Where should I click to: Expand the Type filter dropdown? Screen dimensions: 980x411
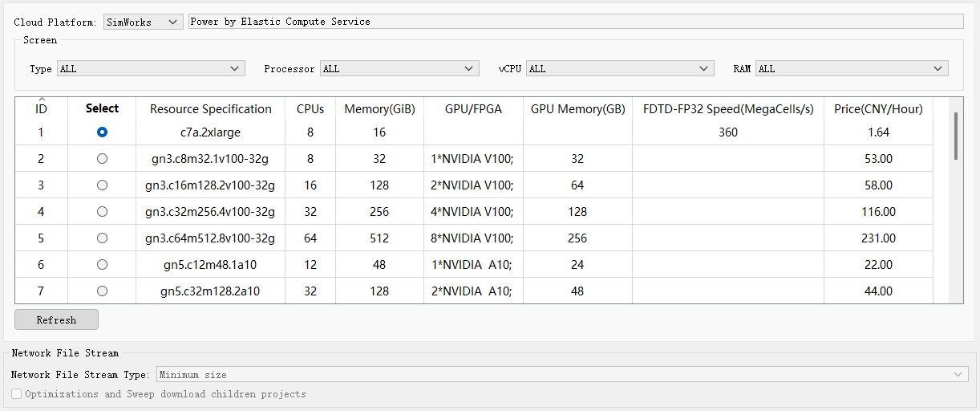[150, 69]
